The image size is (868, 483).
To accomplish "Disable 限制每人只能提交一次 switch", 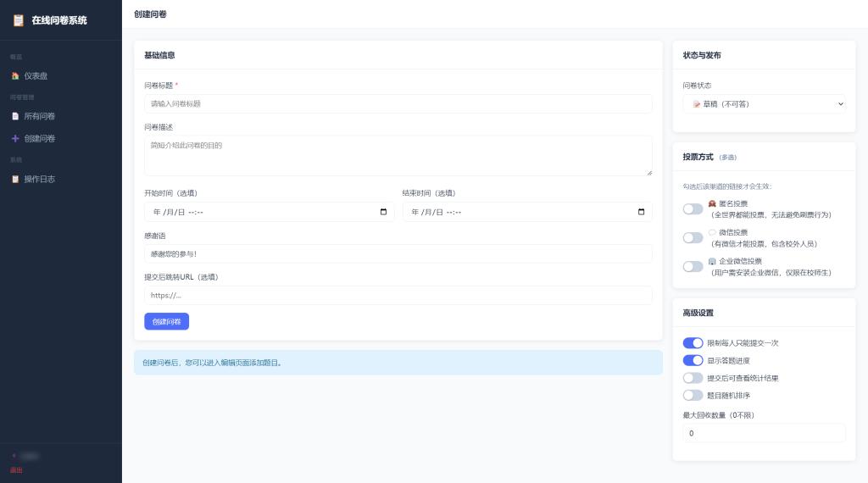I will (693, 343).
